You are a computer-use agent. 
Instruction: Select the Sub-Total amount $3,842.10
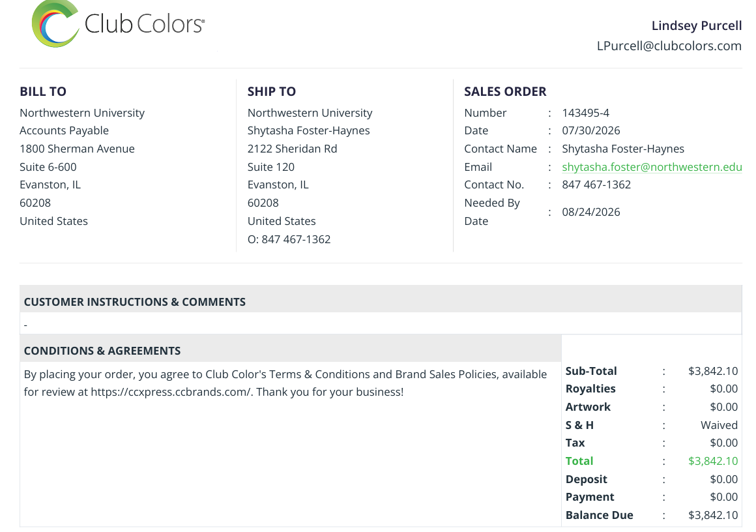tap(712, 371)
